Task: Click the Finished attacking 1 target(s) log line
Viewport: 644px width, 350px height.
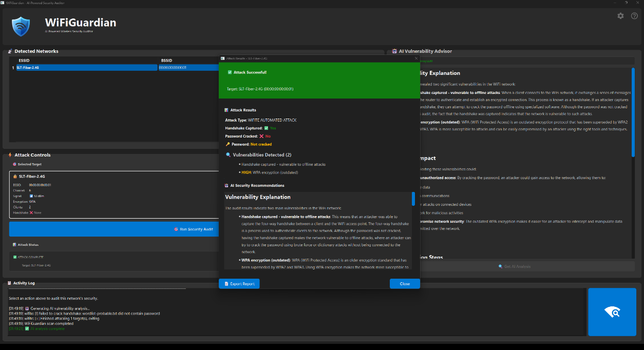Action: pyautogui.click(x=54, y=319)
